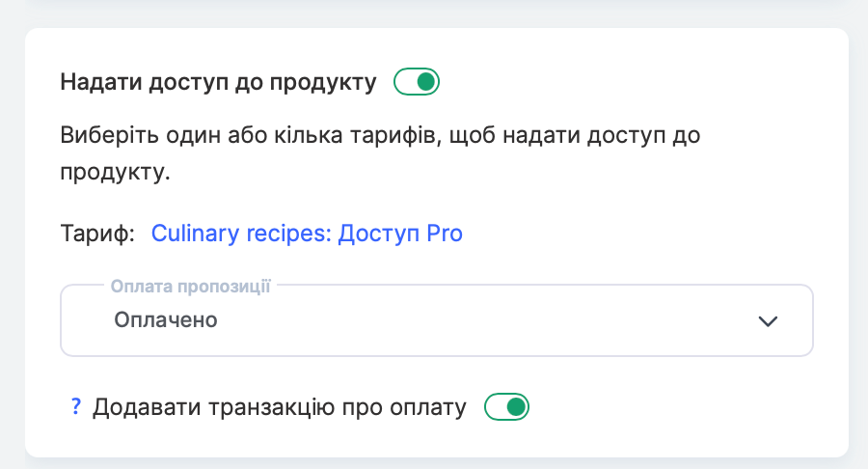Expand the Оплачено select list
The width and height of the screenshot is (868, 469).
click(436, 320)
